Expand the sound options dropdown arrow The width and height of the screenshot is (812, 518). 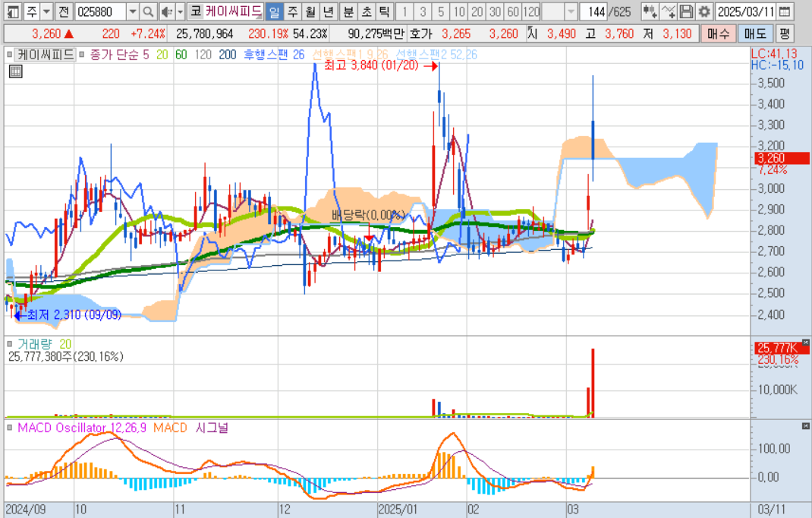pyautogui.click(x=180, y=11)
